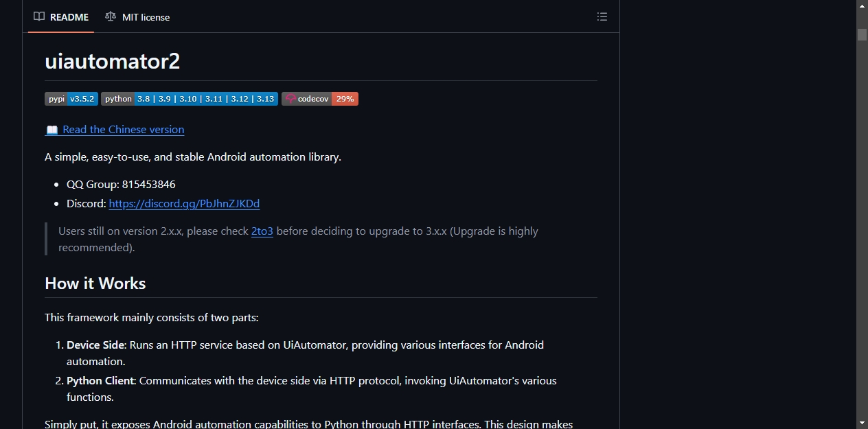The image size is (868, 429).
Task: Click the uiautomator2 heading
Action: coord(113,61)
